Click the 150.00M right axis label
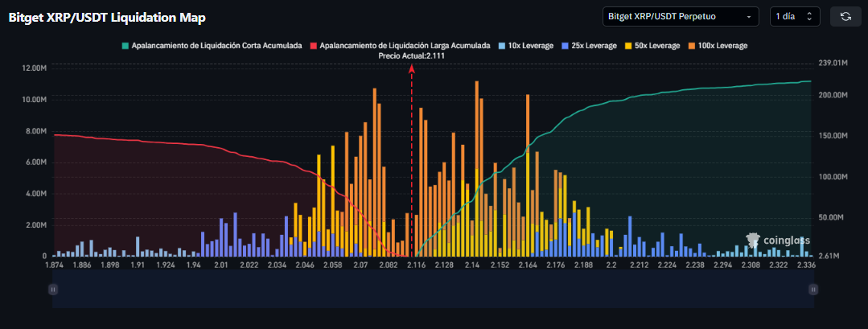The width and height of the screenshot is (868, 329). tap(833, 136)
